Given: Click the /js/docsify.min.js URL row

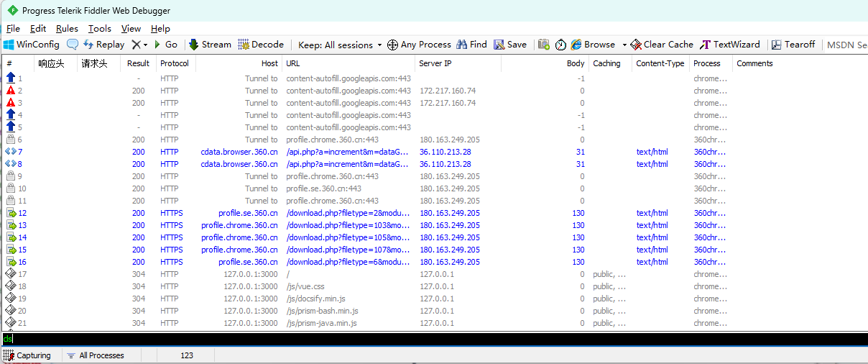Looking at the screenshot, I should [315, 299].
